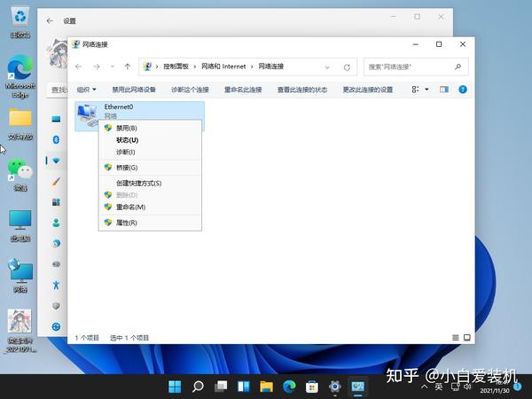
Task: Choose Status (状态) in context menu
Action: [150, 140]
